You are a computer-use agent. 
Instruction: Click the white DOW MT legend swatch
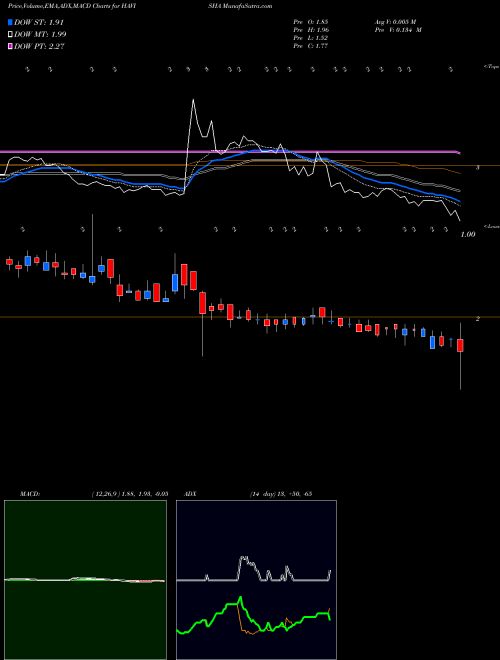[x=10, y=34]
